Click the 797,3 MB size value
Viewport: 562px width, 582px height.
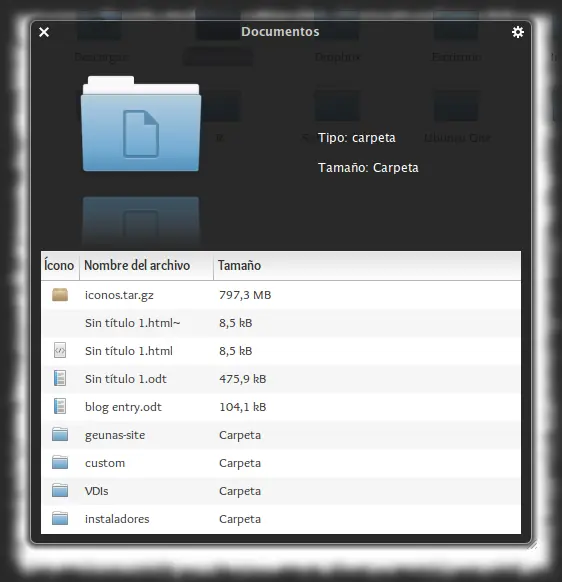tap(245, 295)
